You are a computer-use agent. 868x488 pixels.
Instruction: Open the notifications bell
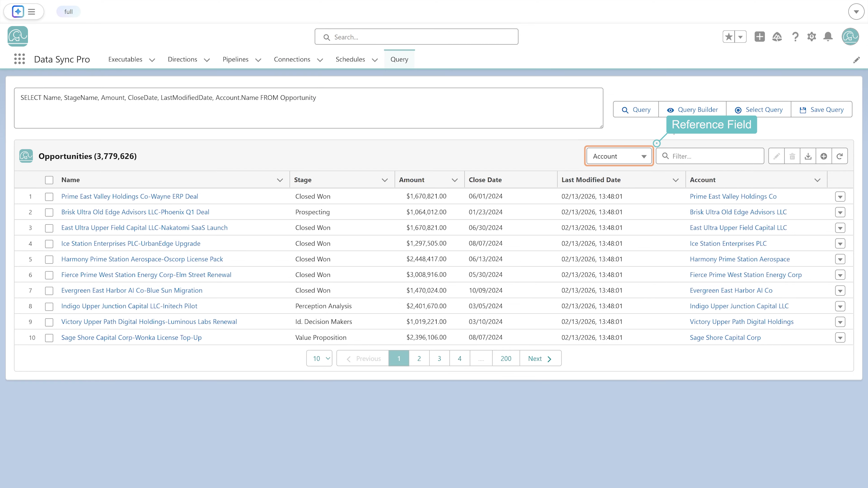828,37
